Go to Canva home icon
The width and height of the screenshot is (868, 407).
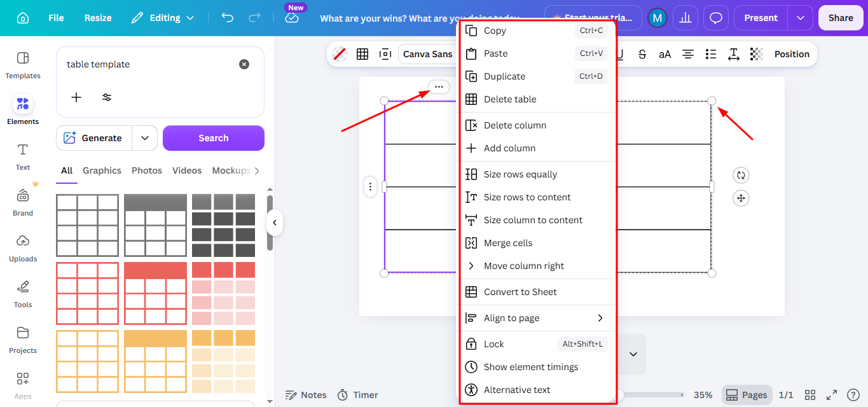pyautogui.click(x=23, y=18)
